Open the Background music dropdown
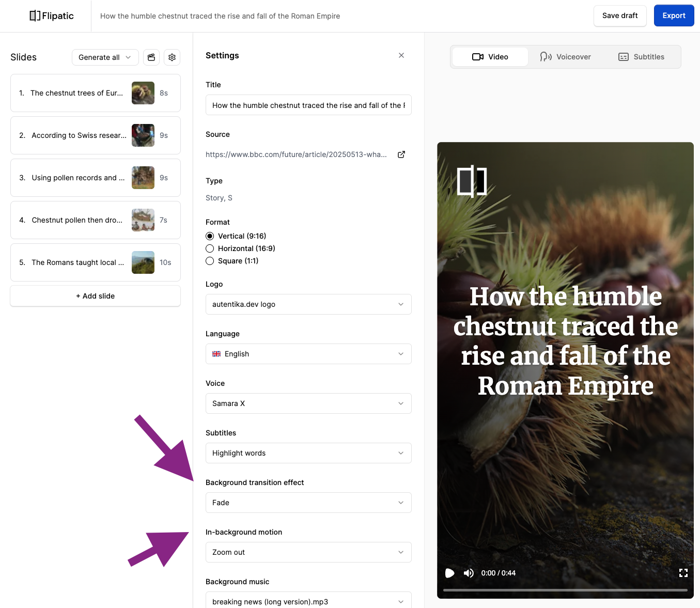 308,601
